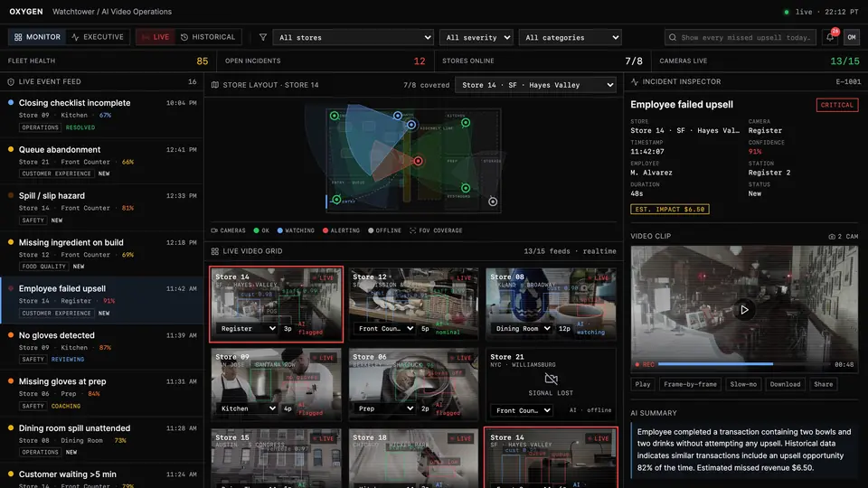Select Customer waiting >5 min event
This screenshot has height=488, width=868.
(102, 477)
